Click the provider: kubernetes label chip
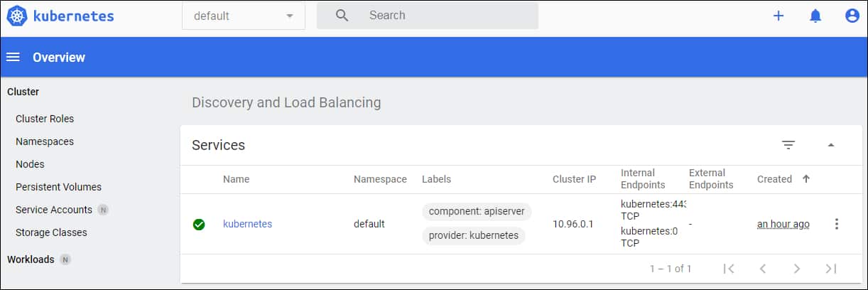Image resolution: width=868 pixels, height=290 pixels. click(474, 236)
